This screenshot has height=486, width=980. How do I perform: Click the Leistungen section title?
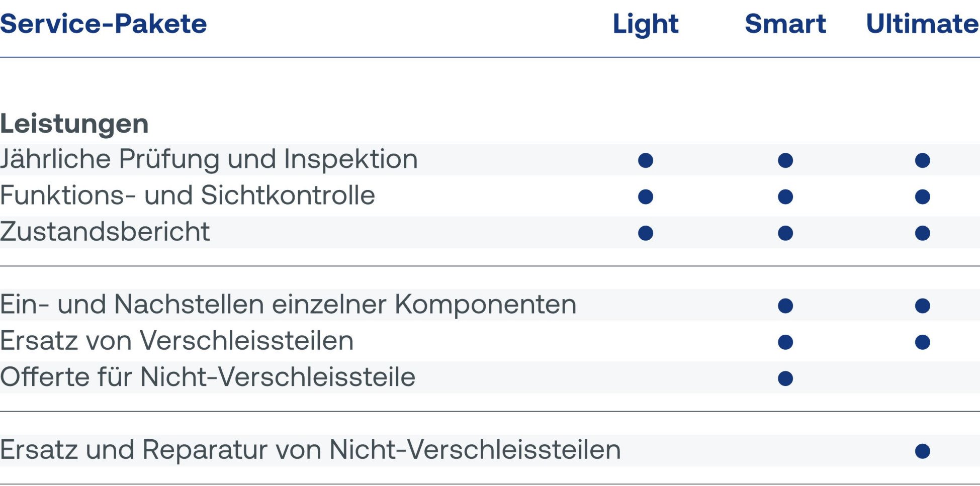74,124
